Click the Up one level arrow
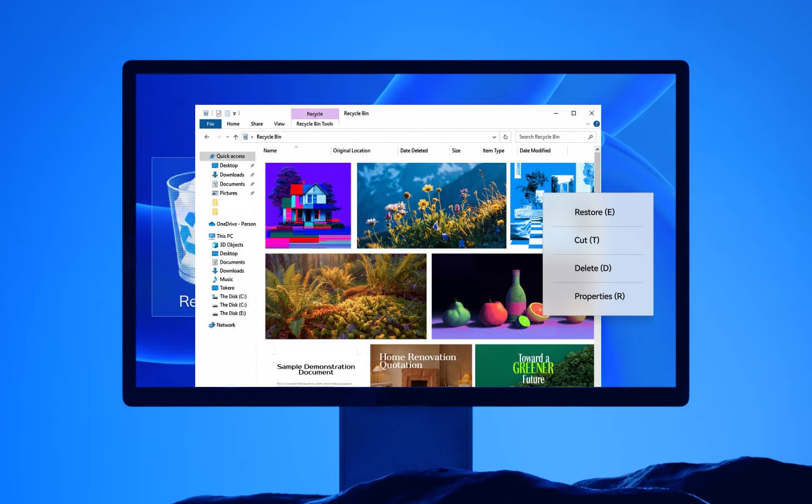The width and height of the screenshot is (812, 504). click(235, 137)
